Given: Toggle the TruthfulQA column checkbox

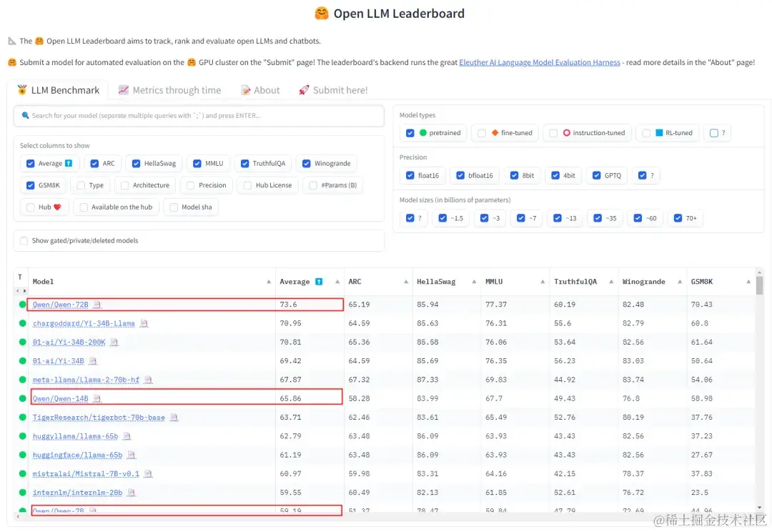Looking at the screenshot, I should pos(244,164).
